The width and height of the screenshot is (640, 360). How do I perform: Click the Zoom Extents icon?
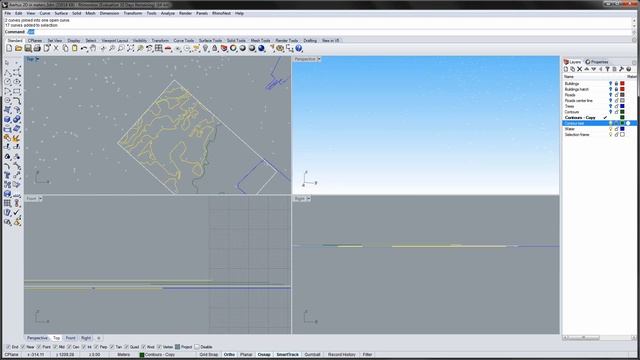pos(130,48)
